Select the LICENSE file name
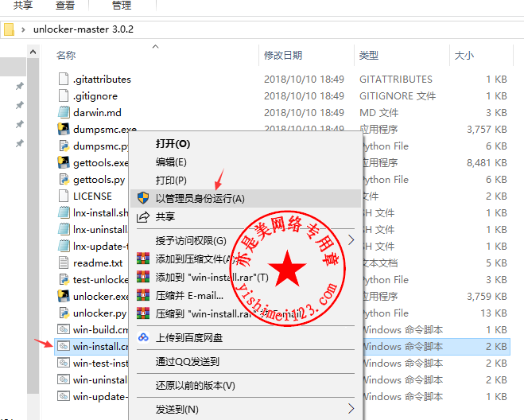The image size is (524, 420). pyautogui.click(x=92, y=196)
